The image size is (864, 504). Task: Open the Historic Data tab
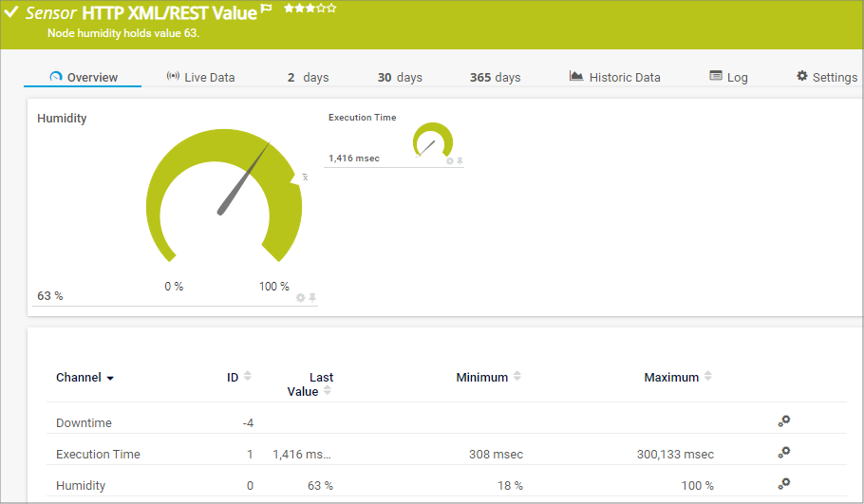(614, 77)
